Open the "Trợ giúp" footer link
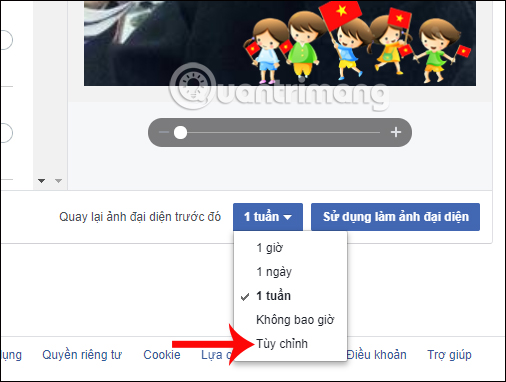 (x=449, y=355)
